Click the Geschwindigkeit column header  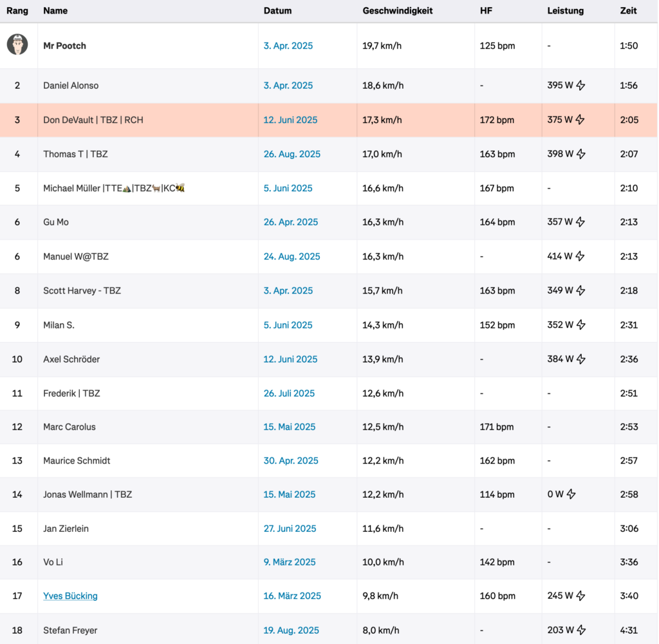pyautogui.click(x=398, y=11)
